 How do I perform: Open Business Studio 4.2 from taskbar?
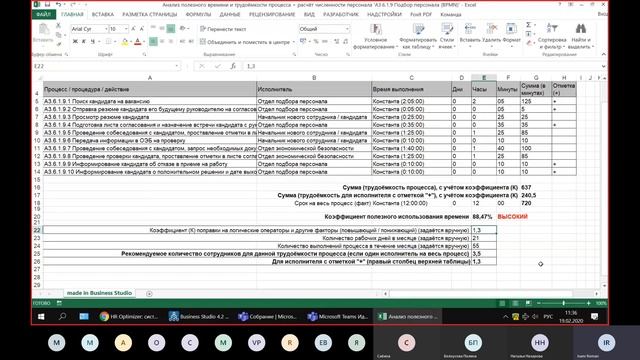(199, 316)
